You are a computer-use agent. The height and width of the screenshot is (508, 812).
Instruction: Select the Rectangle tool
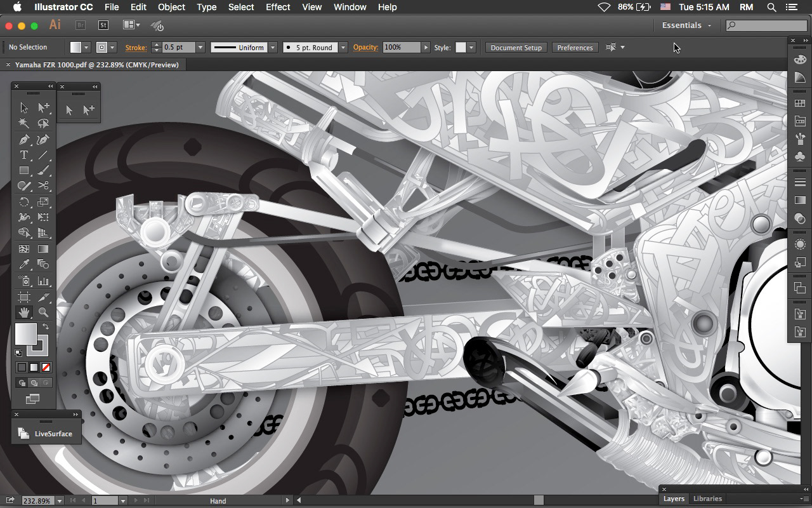24,171
